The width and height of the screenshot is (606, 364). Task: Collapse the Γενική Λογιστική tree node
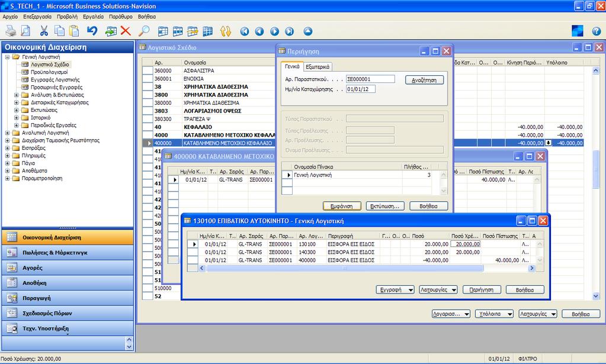click(x=7, y=57)
